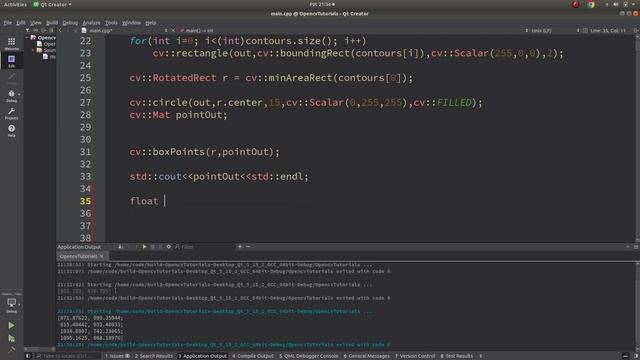This screenshot has height=360, width=640.
Task: Zoom out Application Output text
Action: tap(248, 247)
